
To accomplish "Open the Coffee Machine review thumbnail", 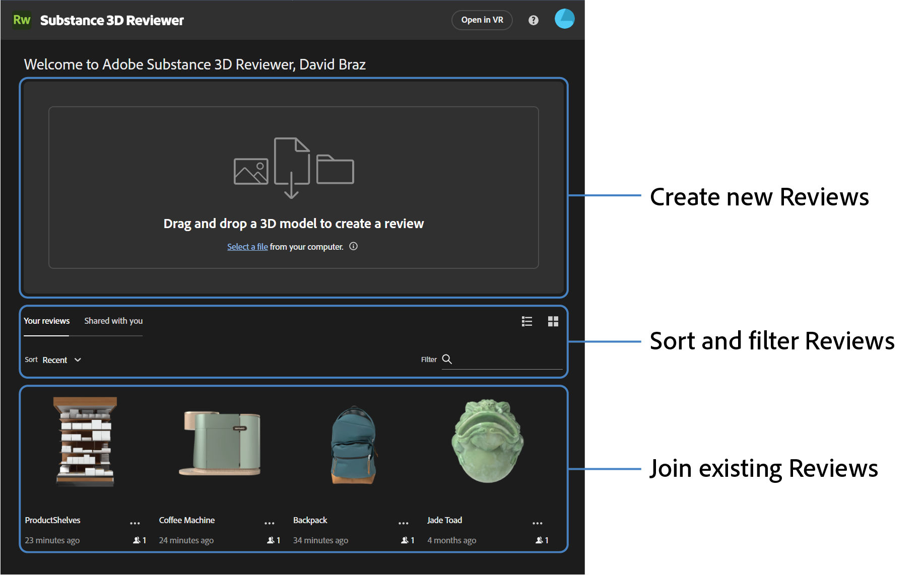I will click(220, 443).
